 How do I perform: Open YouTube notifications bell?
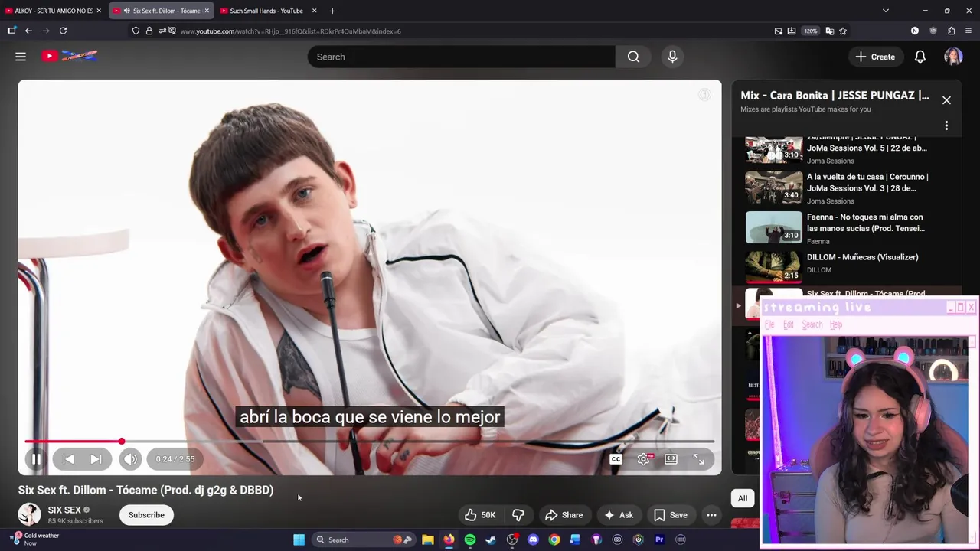tap(920, 57)
